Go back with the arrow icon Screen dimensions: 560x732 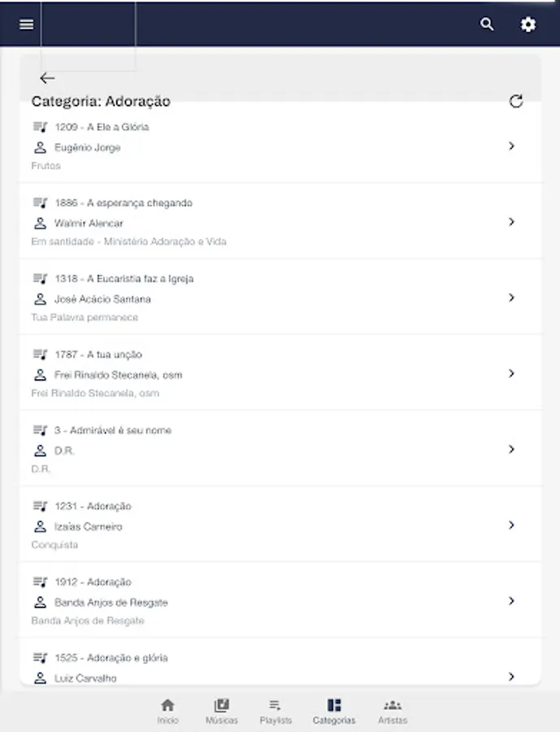(x=47, y=78)
